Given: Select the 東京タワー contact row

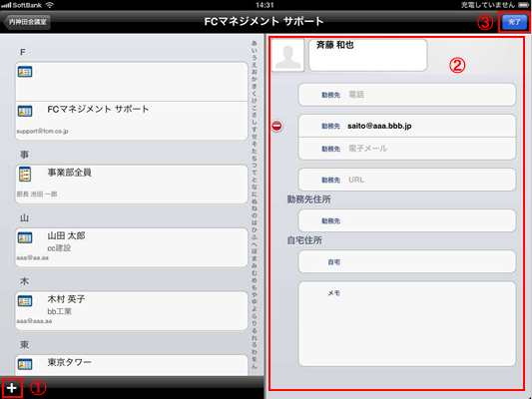Looking at the screenshot, I should pyautogui.click(x=132, y=365).
